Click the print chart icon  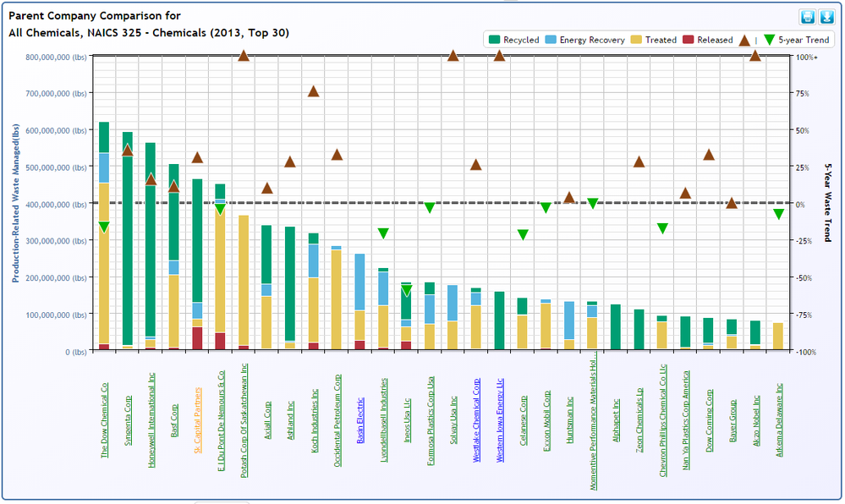pyautogui.click(x=807, y=17)
